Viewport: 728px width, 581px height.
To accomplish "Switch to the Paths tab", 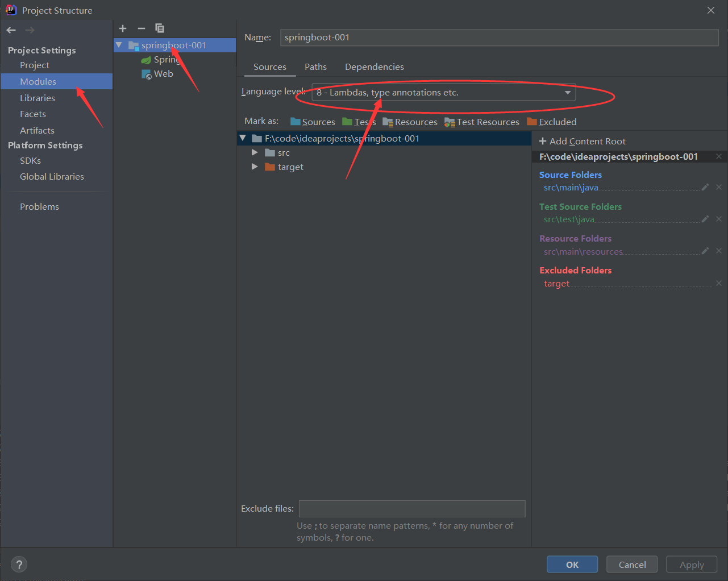I will [315, 67].
